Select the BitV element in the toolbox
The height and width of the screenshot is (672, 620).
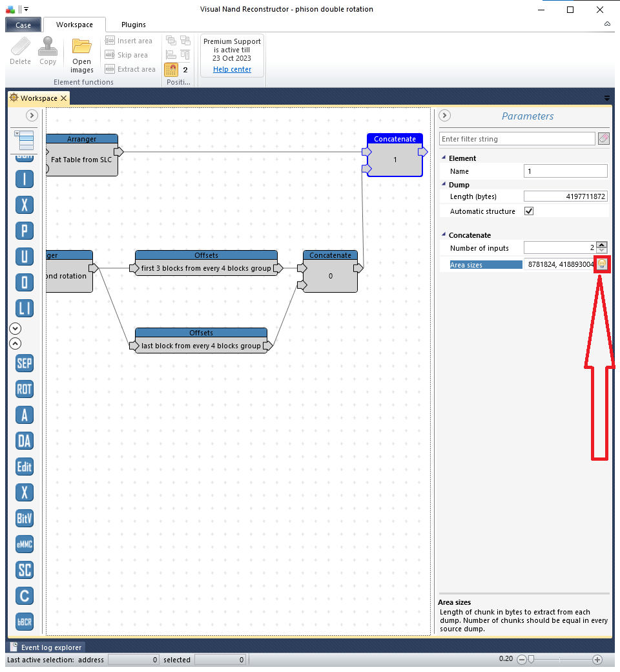pyautogui.click(x=25, y=519)
